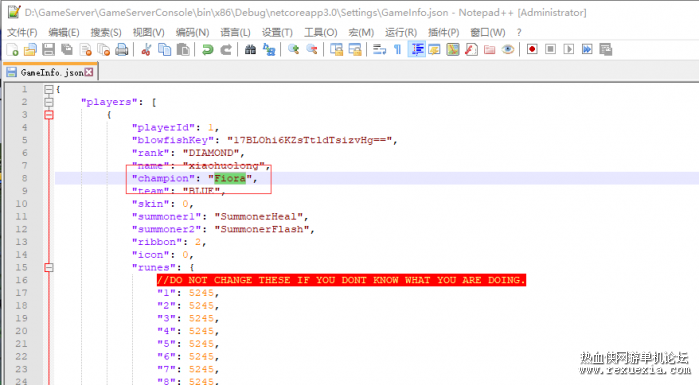Play back the recorded macro icon
Image resolution: width=699 pixels, height=385 pixels.
click(x=569, y=49)
